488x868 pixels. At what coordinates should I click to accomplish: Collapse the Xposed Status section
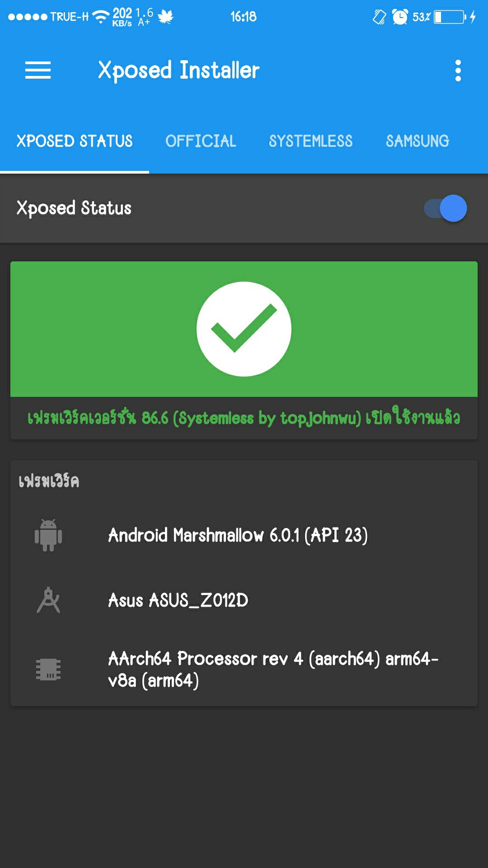(x=74, y=208)
